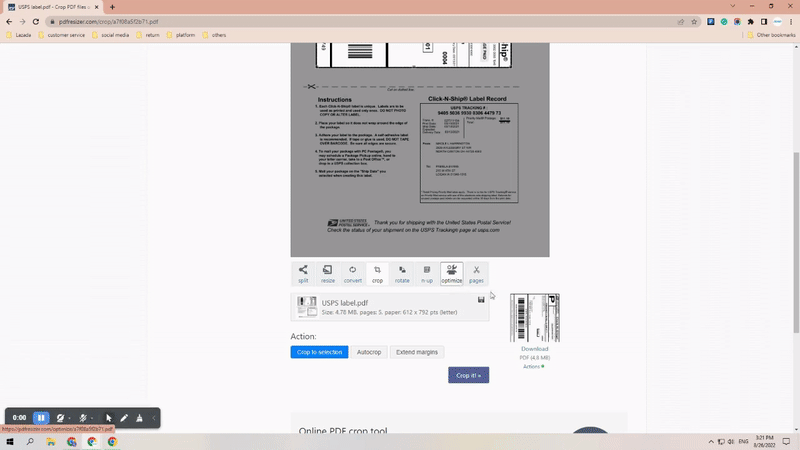
Task: Select Crop to selection action
Action: click(319, 352)
